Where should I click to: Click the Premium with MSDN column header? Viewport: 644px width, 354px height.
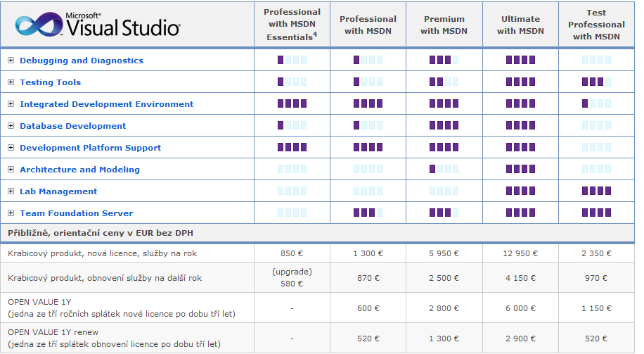(444, 25)
